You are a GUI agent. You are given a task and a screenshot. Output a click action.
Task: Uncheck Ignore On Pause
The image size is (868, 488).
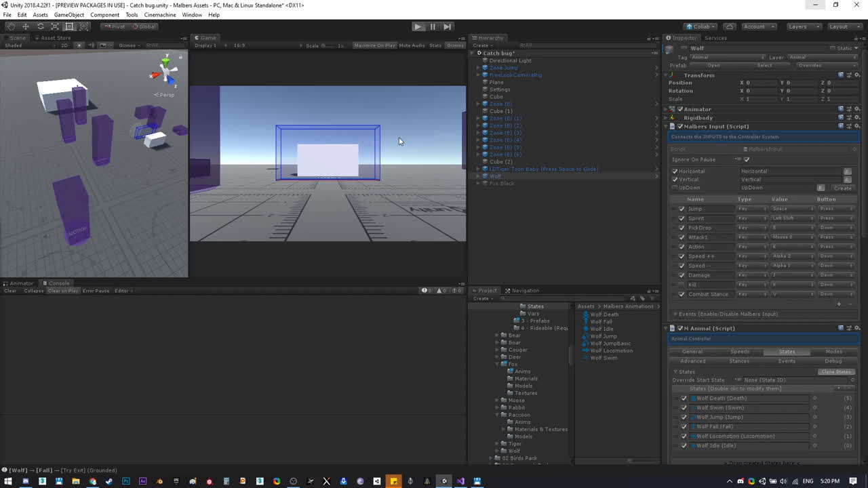[x=747, y=159]
